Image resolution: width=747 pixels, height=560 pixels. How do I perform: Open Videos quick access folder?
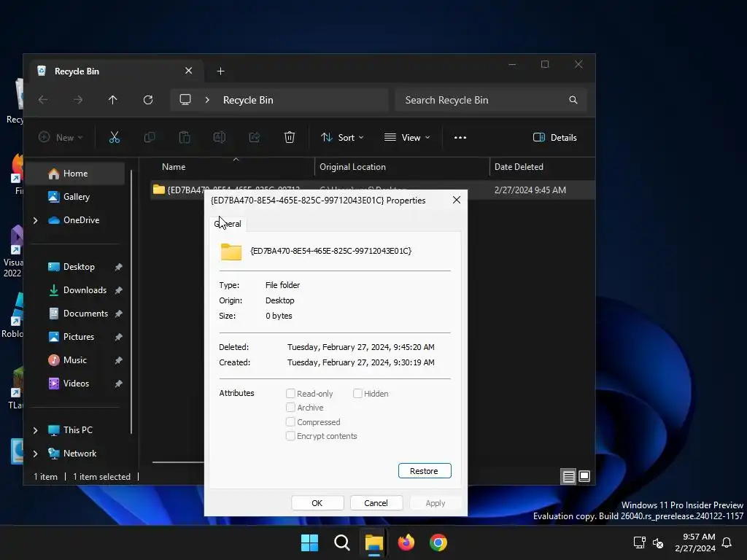tap(76, 384)
